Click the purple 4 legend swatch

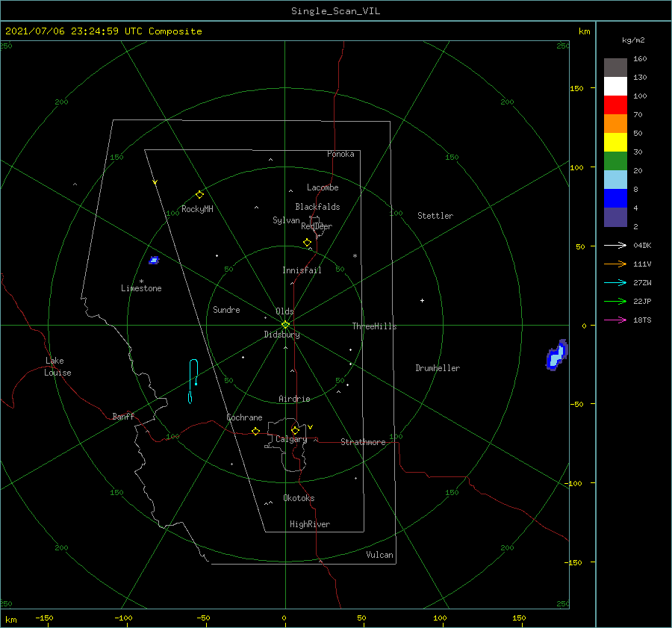point(615,217)
